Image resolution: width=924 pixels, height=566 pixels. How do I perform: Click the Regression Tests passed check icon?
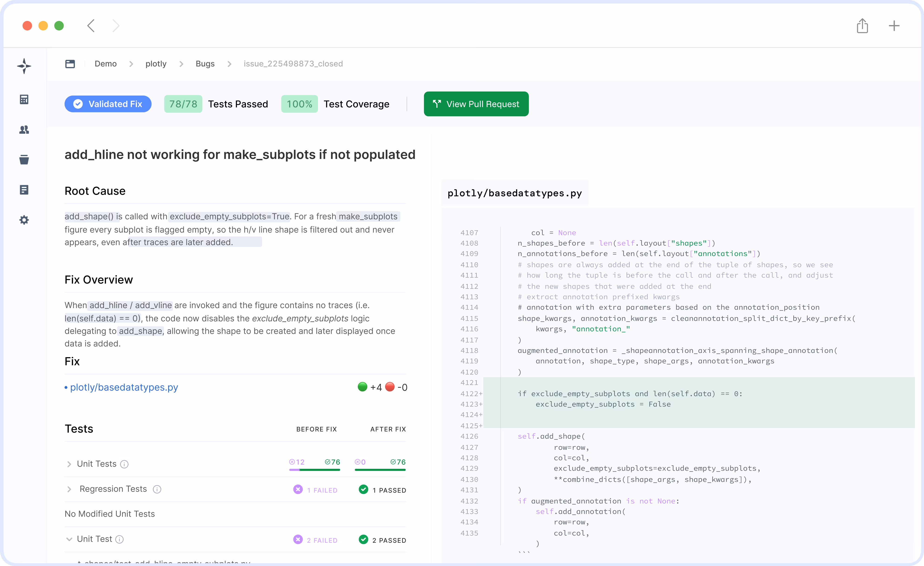[x=363, y=490]
